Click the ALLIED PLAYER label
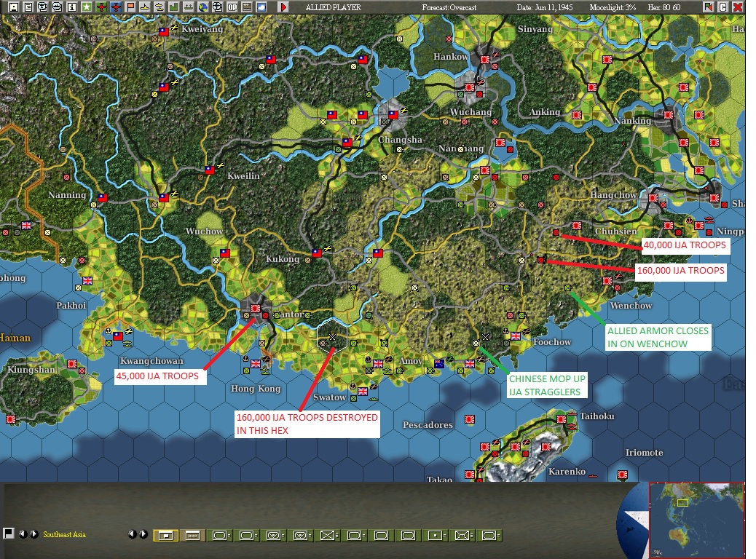Image resolution: width=756 pixels, height=559 pixels. (333, 7)
